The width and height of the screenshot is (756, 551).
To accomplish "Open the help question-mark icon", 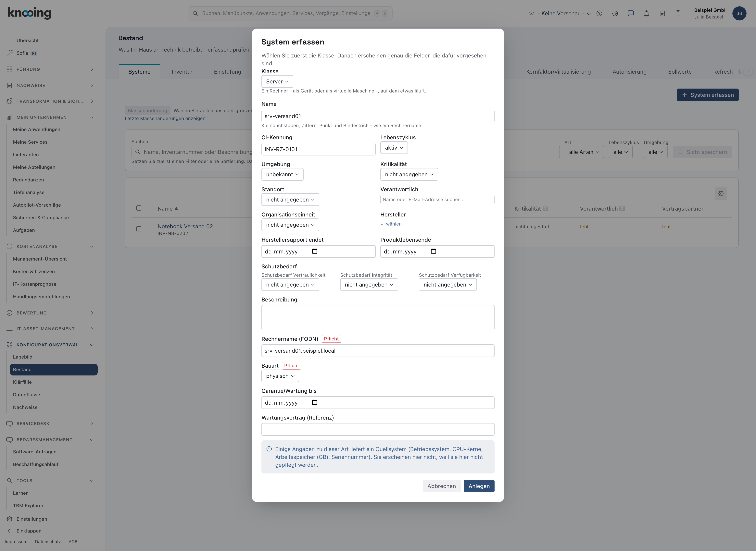I will coord(599,13).
